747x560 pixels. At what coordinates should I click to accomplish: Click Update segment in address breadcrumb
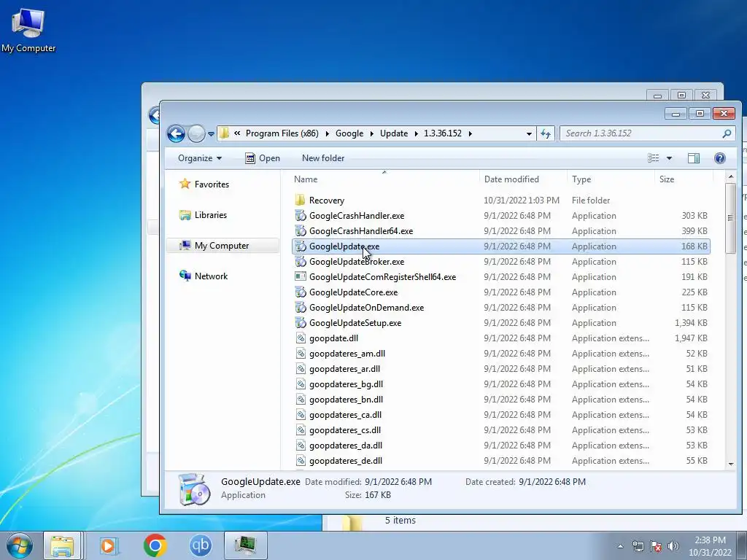point(393,133)
